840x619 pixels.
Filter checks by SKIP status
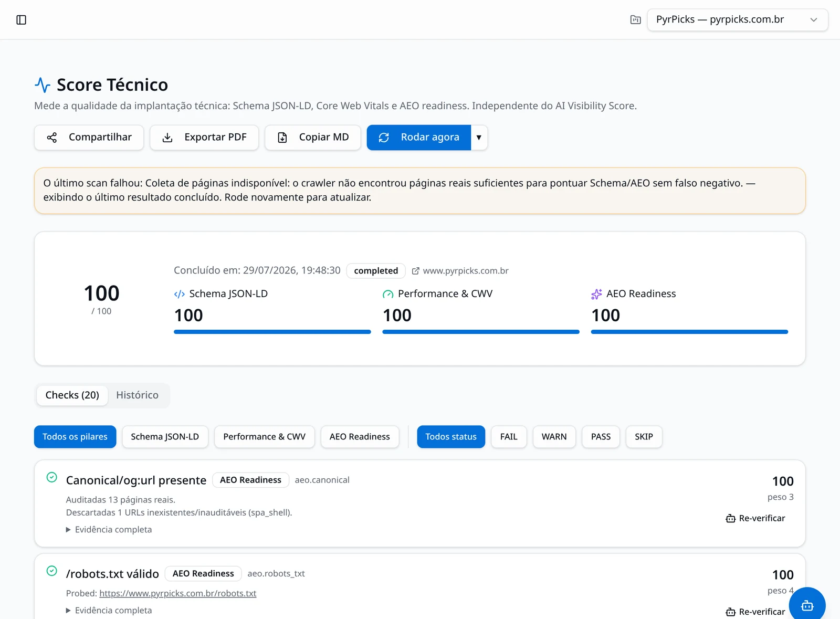point(644,437)
